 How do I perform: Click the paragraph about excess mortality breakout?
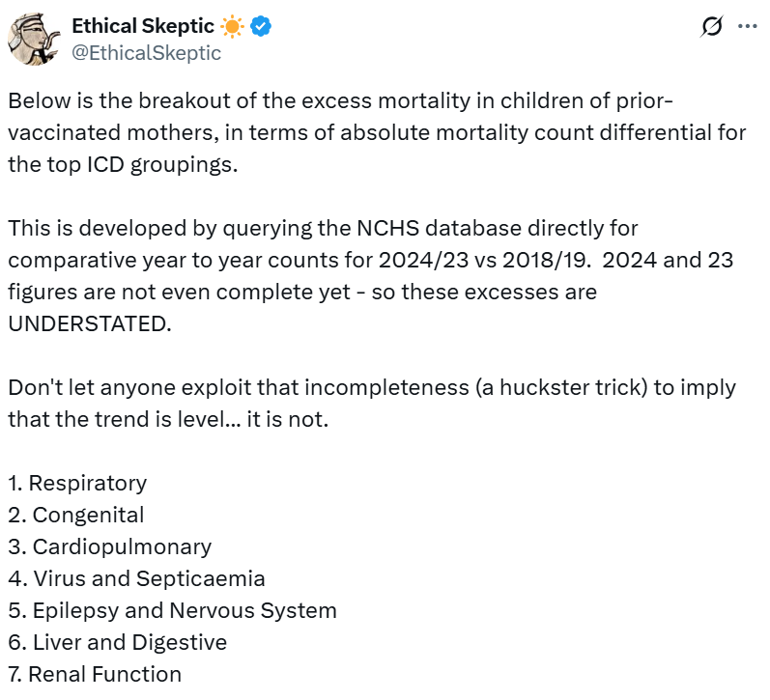coord(377,132)
